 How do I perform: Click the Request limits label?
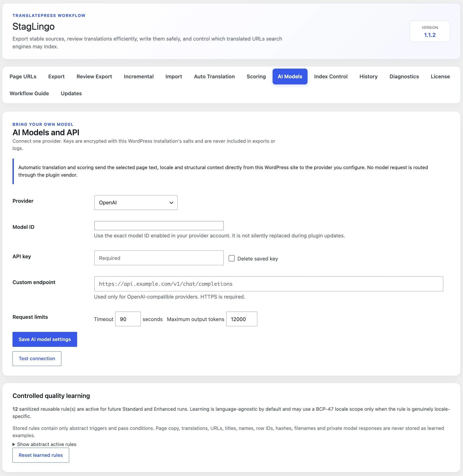(x=30, y=317)
